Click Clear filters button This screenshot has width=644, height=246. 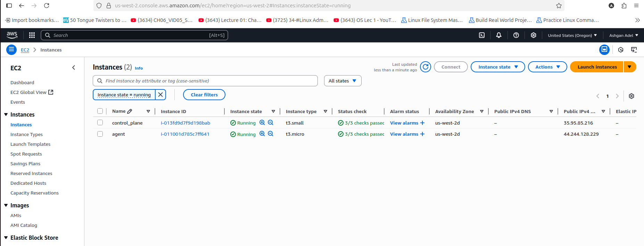coord(204,95)
